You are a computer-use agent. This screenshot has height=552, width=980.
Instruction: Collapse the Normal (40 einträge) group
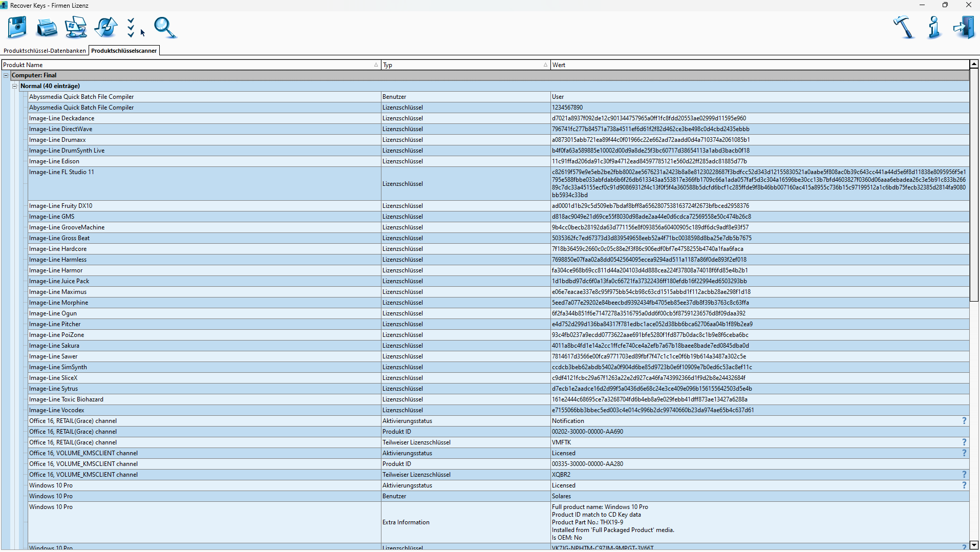[x=15, y=86]
